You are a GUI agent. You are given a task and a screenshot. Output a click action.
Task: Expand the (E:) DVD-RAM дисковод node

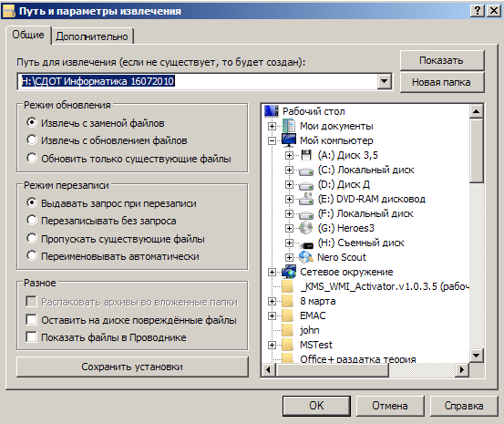click(x=289, y=199)
